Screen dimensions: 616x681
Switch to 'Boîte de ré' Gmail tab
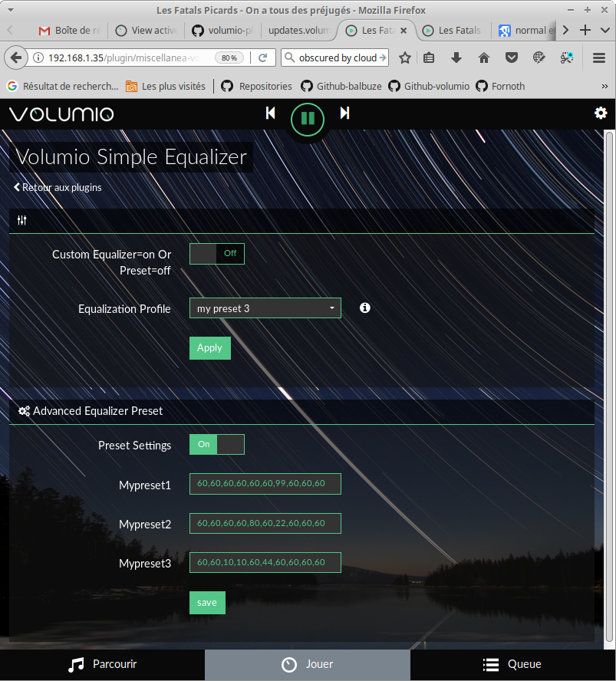[x=70, y=31]
